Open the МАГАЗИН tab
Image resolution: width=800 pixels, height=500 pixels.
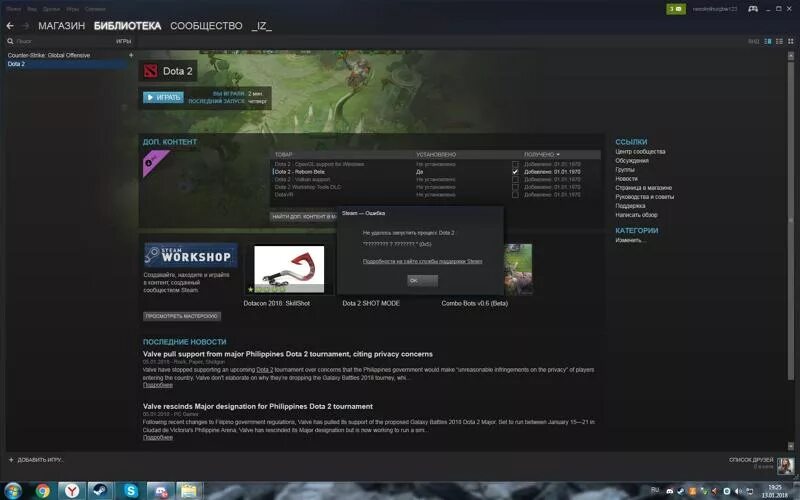(x=61, y=26)
